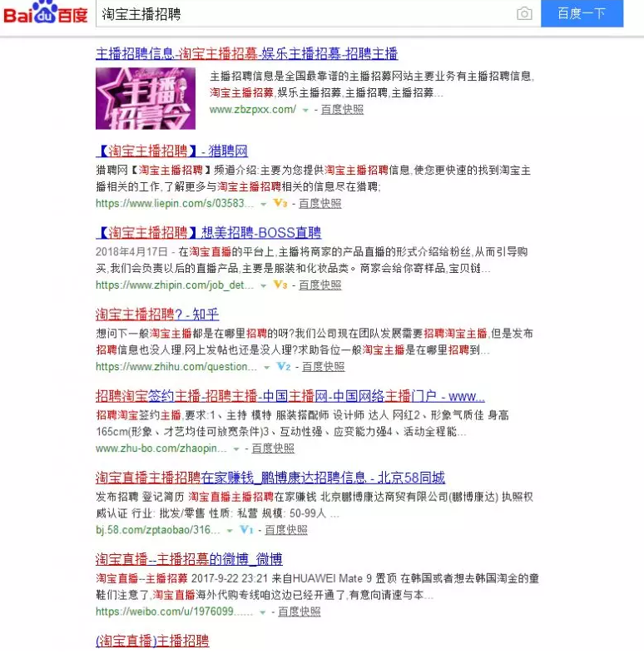Screen dimensions: 644x654
Task: Click snippet text 2018年4月17日
Action: click(131, 252)
